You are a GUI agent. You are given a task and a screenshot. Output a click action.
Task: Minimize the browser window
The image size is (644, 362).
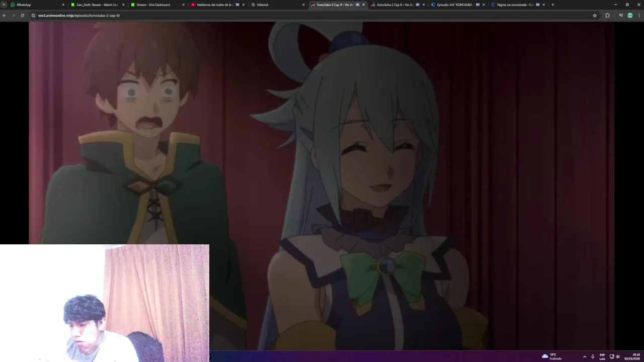pos(615,5)
